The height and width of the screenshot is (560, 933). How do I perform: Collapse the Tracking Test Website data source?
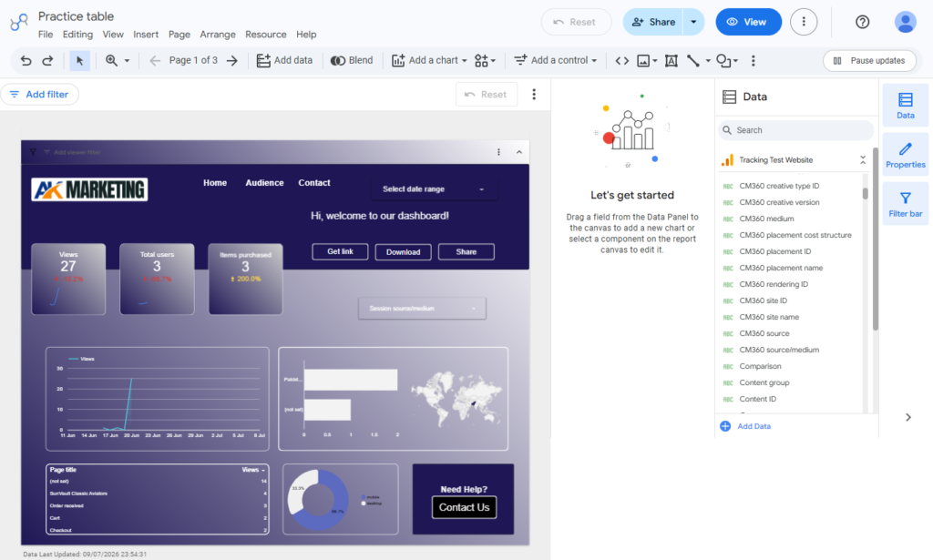pos(863,160)
